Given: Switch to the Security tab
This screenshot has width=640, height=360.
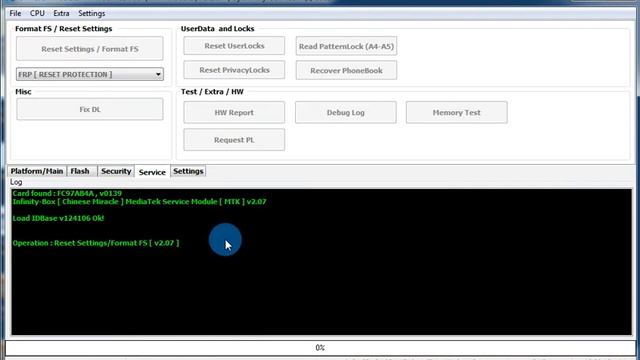Looking at the screenshot, I should coord(116,171).
